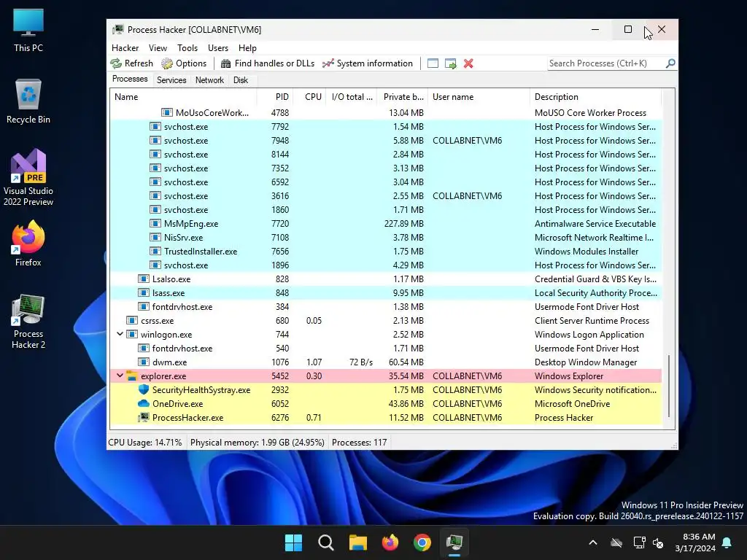Viewport: 747px width, 560px height.
Task: Open Find handles or DLLs
Action: point(267,63)
